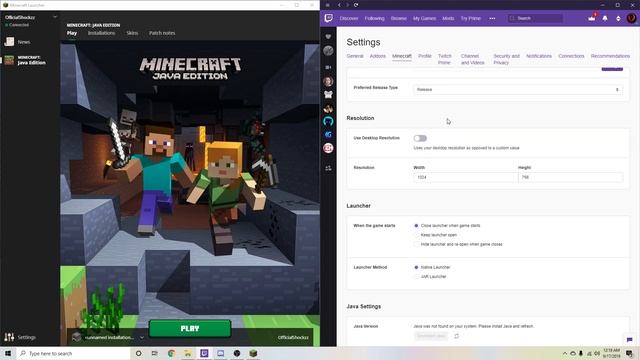Open the pink circular server icon in sidebar
This screenshot has height=360, width=640.
coord(328,148)
